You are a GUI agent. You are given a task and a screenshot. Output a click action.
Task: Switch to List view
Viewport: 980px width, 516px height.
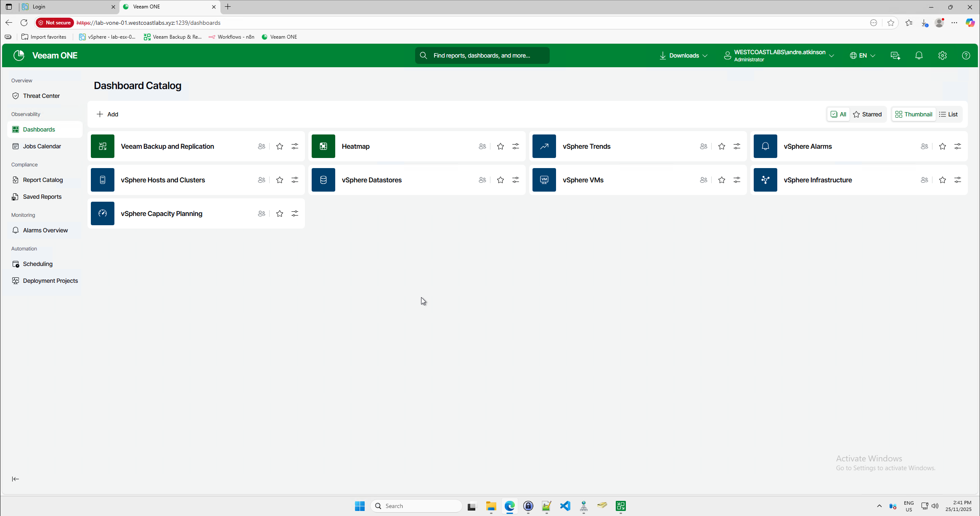(948, 114)
